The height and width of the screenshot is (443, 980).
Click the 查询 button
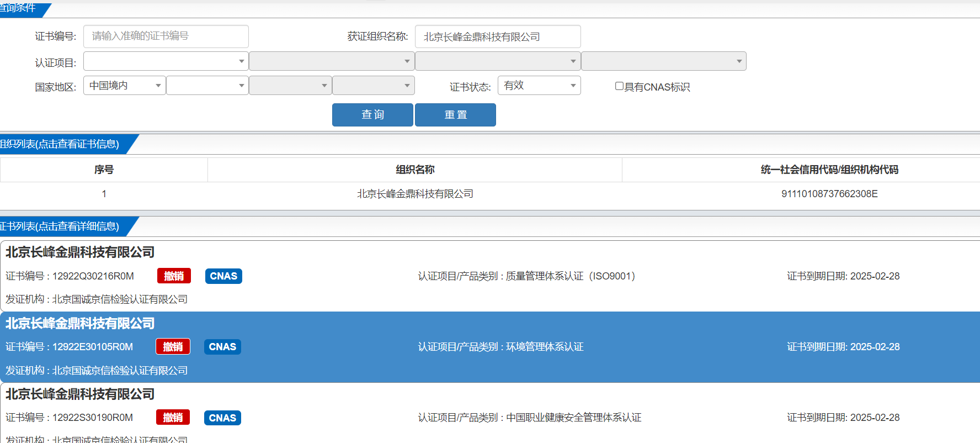pyautogui.click(x=372, y=115)
